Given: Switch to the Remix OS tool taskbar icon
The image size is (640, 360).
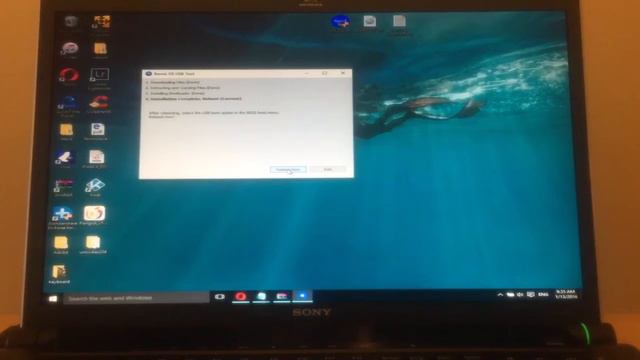Looking at the screenshot, I should click(302, 296).
